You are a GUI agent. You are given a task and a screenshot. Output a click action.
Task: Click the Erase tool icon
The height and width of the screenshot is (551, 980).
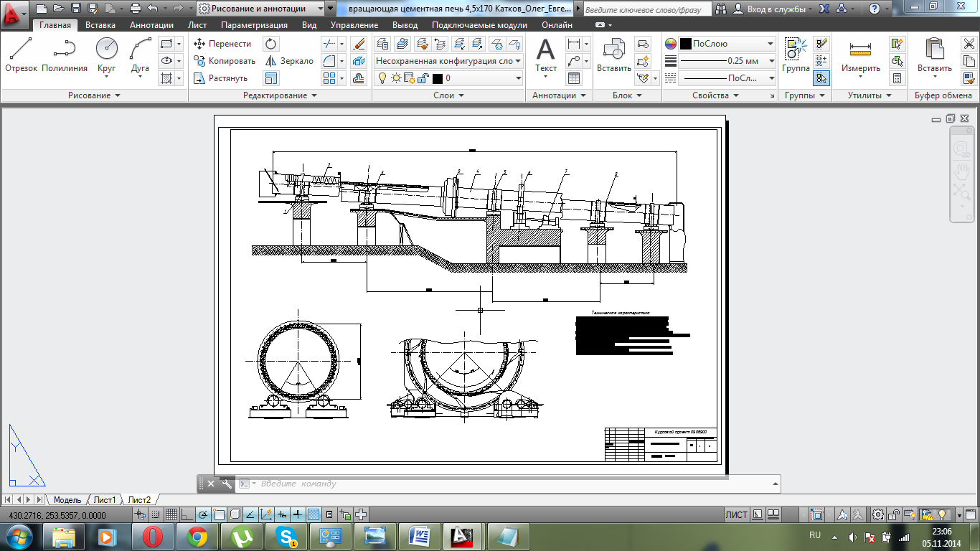point(360,44)
